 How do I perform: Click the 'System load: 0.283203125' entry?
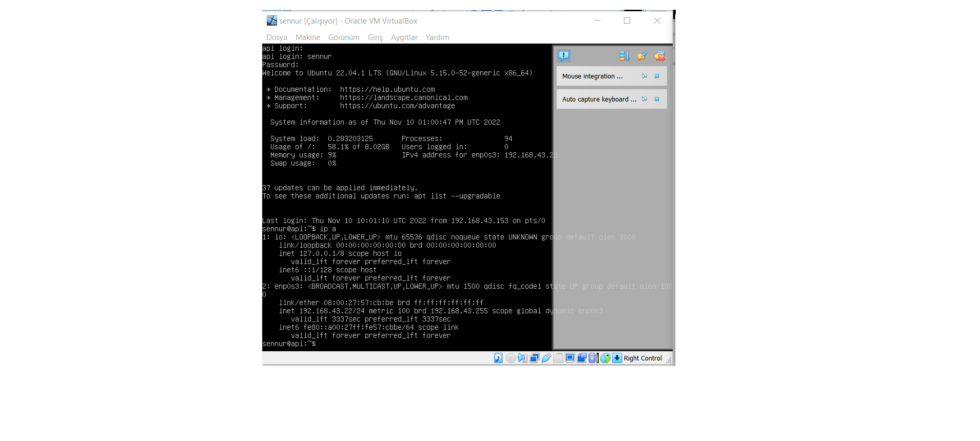(322, 138)
